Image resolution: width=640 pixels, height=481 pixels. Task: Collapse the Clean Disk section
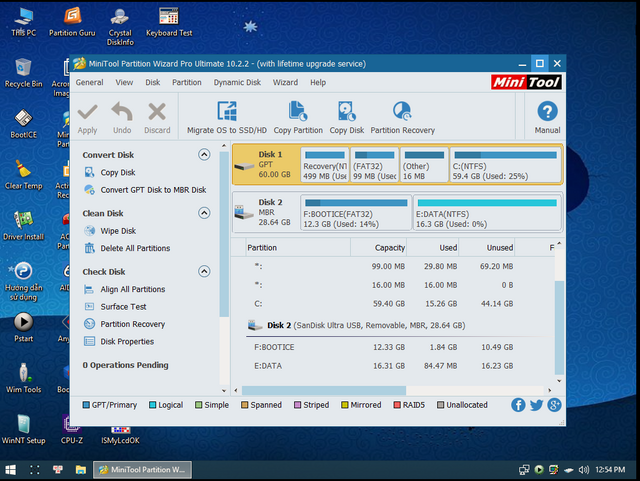pos(204,213)
